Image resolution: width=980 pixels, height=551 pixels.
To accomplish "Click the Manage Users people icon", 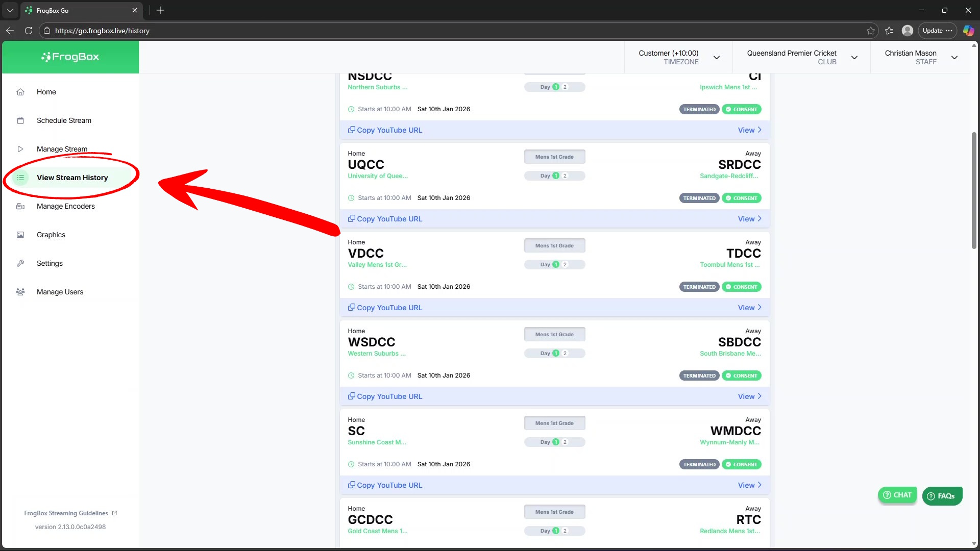I will coord(20,292).
